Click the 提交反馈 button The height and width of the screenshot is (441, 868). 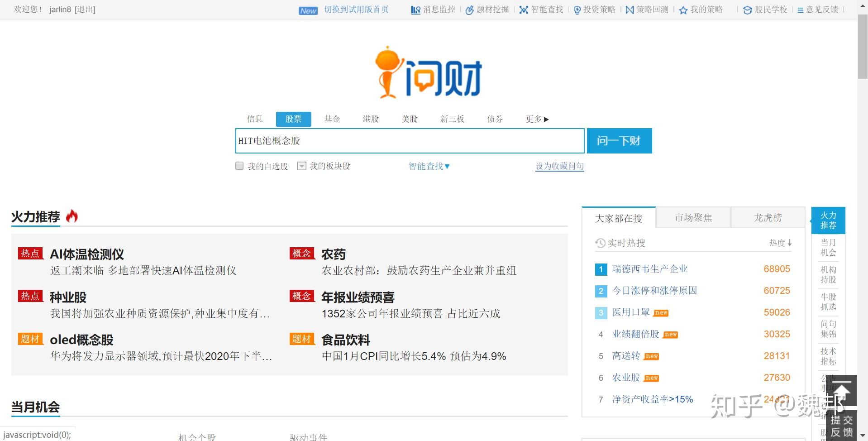pos(841,425)
